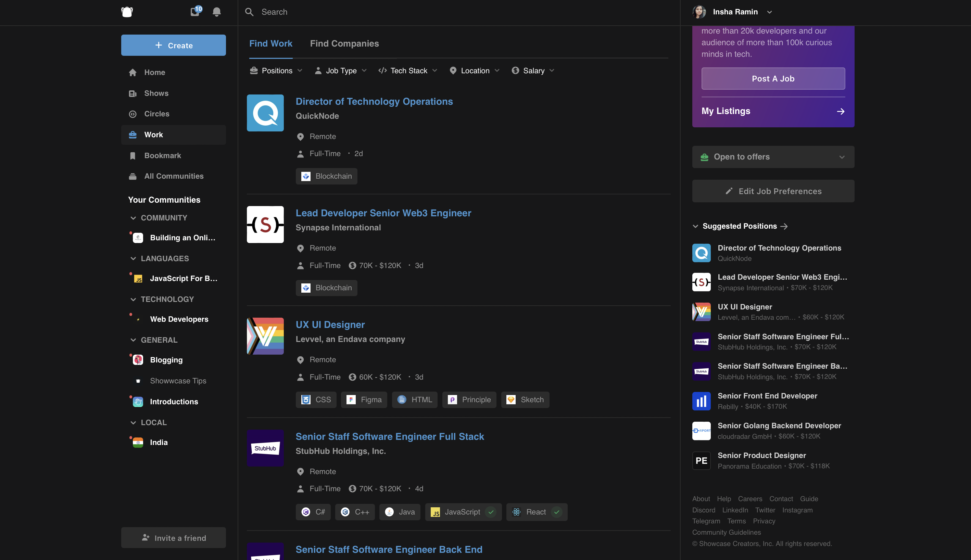The width and height of the screenshot is (971, 560).
Task: Collapse the GENERAL section
Action: pos(133,340)
